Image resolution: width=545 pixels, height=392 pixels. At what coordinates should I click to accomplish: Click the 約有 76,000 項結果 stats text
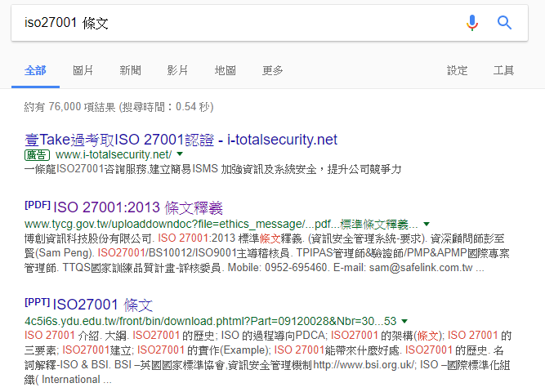pyautogui.click(x=118, y=107)
